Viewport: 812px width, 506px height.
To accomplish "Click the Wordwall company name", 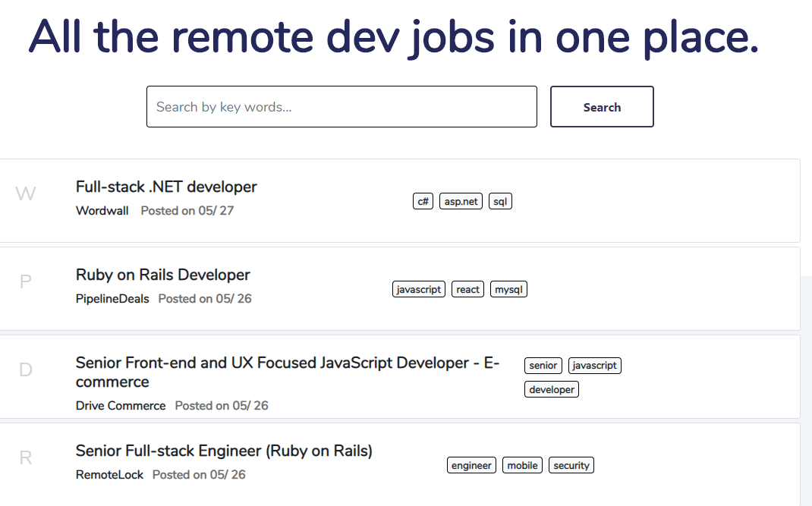I will click(102, 211).
